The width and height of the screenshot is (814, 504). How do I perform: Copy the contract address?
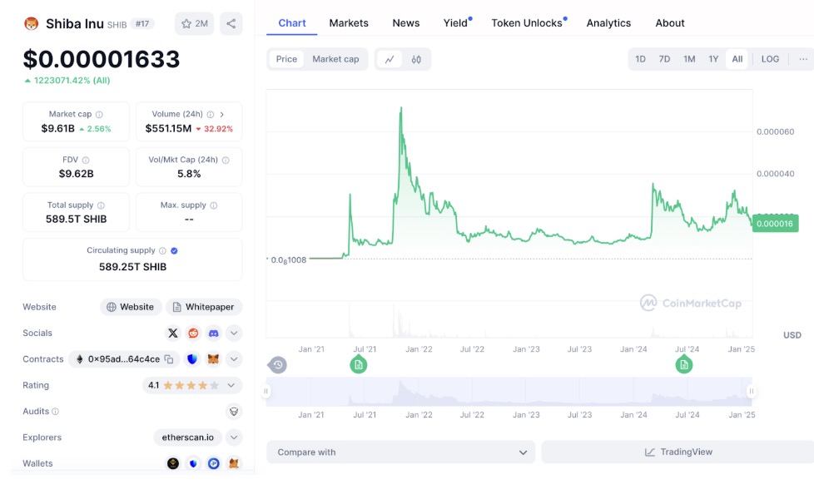tap(169, 359)
